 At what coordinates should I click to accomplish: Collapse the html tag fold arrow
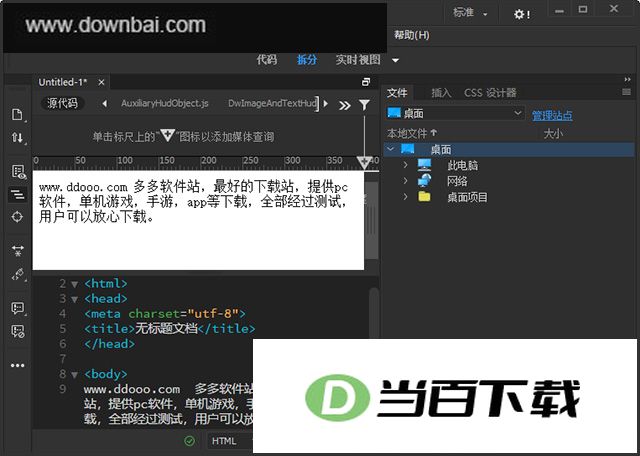pyautogui.click(x=75, y=284)
